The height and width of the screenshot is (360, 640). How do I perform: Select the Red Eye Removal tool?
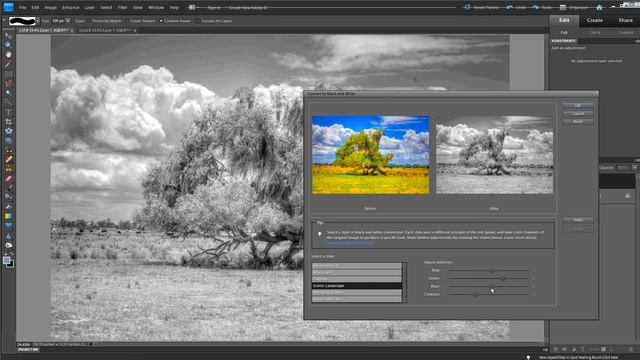coord(8,151)
